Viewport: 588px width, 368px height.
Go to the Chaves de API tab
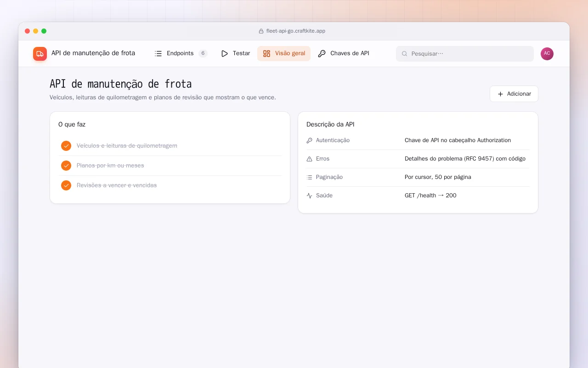344,53
